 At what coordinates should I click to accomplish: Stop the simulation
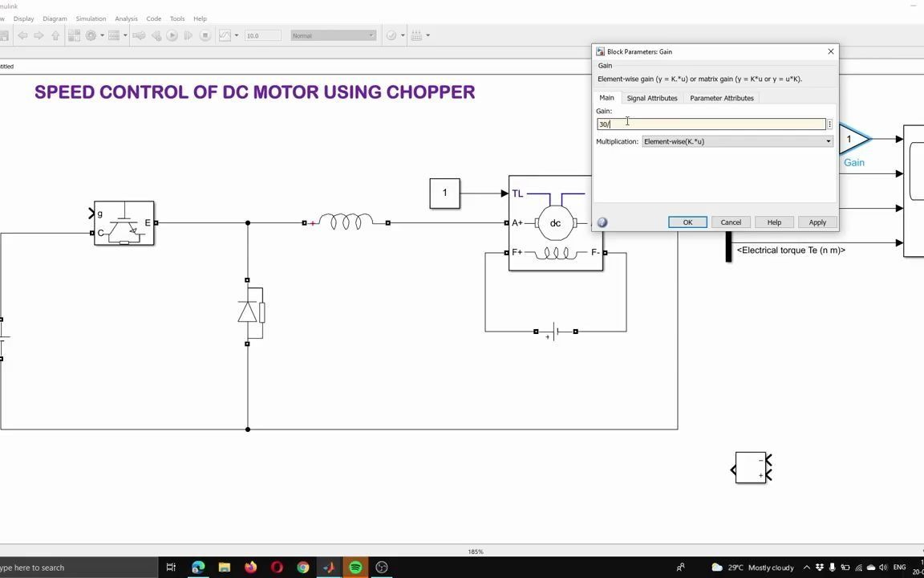206,35
